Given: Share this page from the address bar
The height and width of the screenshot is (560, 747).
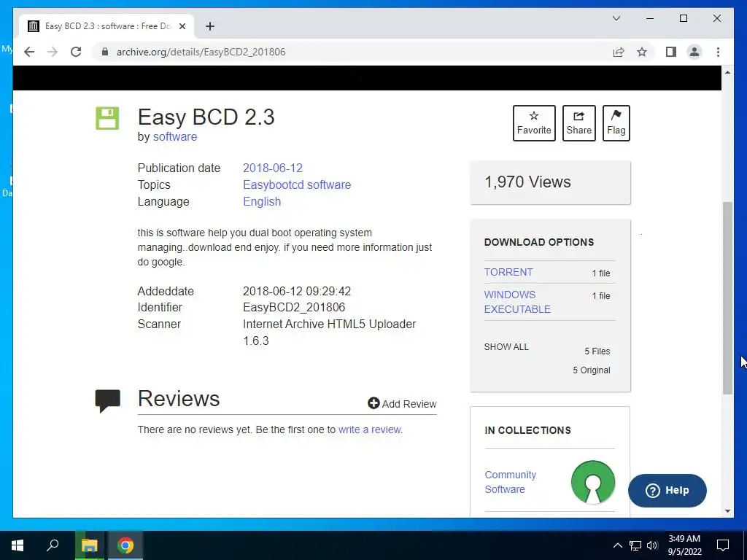Looking at the screenshot, I should coord(619,52).
